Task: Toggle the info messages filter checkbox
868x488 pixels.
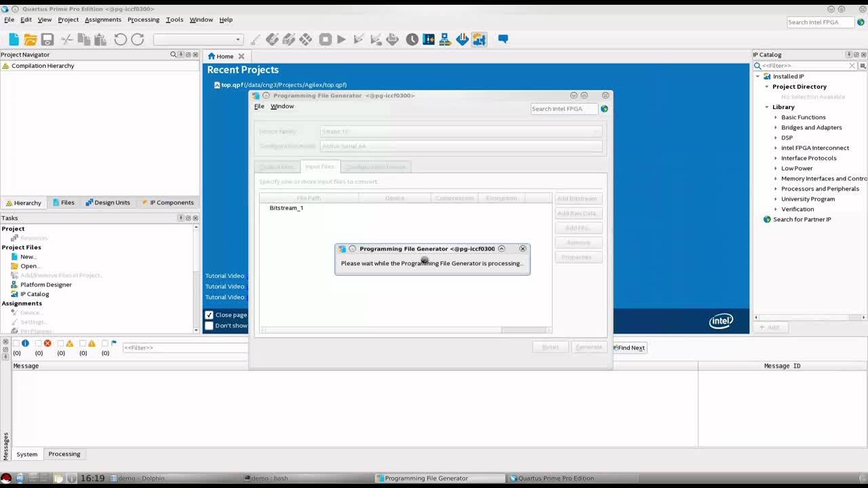Action: (17, 344)
